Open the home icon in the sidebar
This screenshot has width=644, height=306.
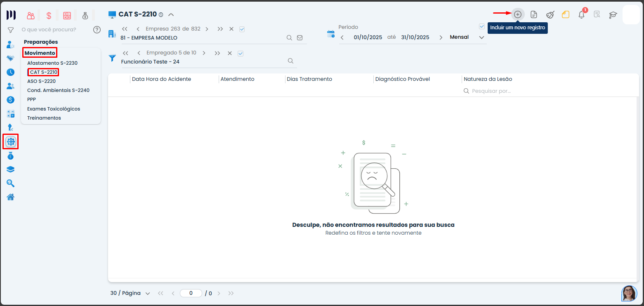[11, 197]
